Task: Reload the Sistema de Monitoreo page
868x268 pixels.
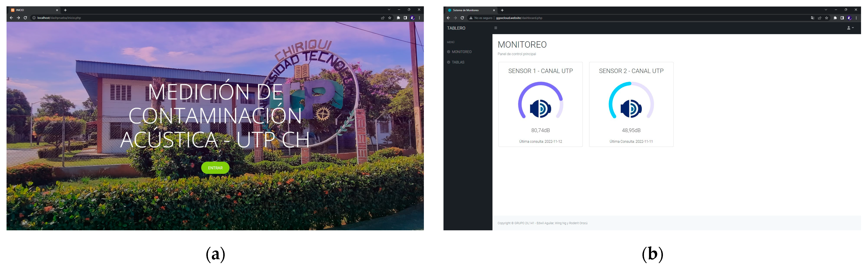Action: coord(462,18)
